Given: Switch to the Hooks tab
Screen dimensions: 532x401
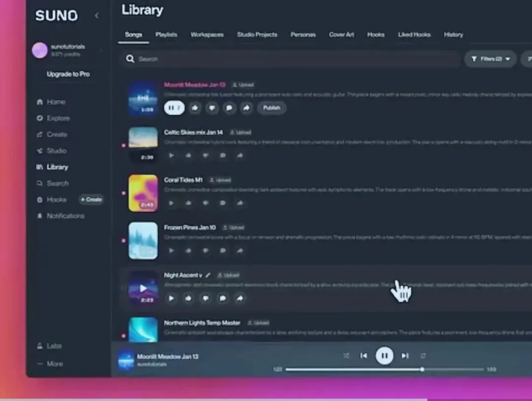Looking at the screenshot, I should 375,34.
